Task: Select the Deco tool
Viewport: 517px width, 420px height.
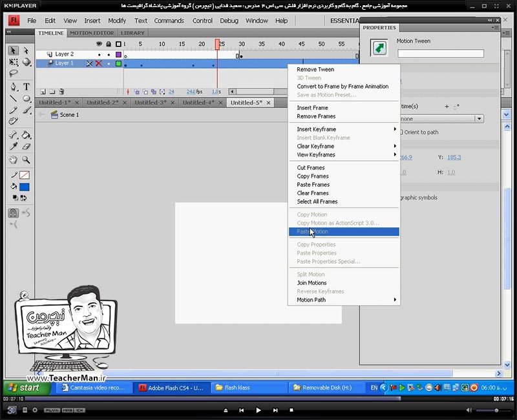Action: 13,121
